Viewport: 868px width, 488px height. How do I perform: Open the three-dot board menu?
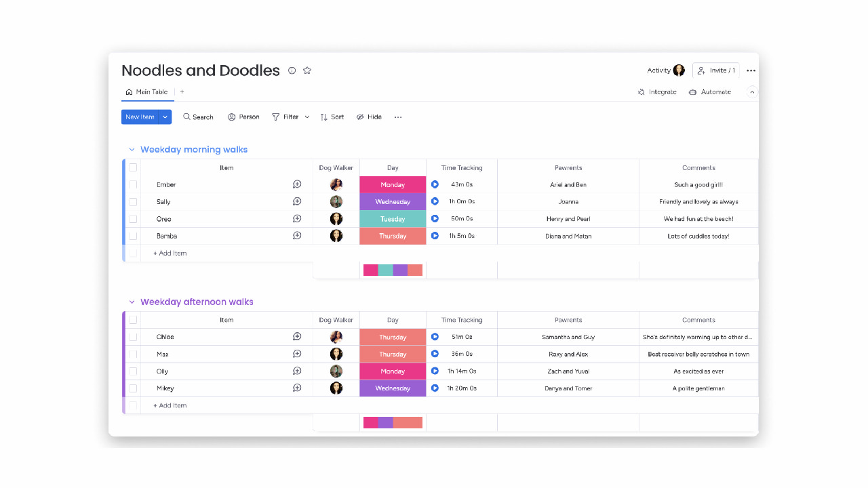[751, 70]
